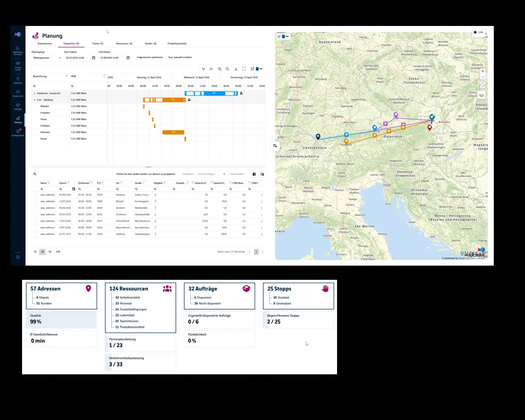Screen dimensions: 525x420
Task: Open filter for the Ort column
Action: click(x=121, y=183)
